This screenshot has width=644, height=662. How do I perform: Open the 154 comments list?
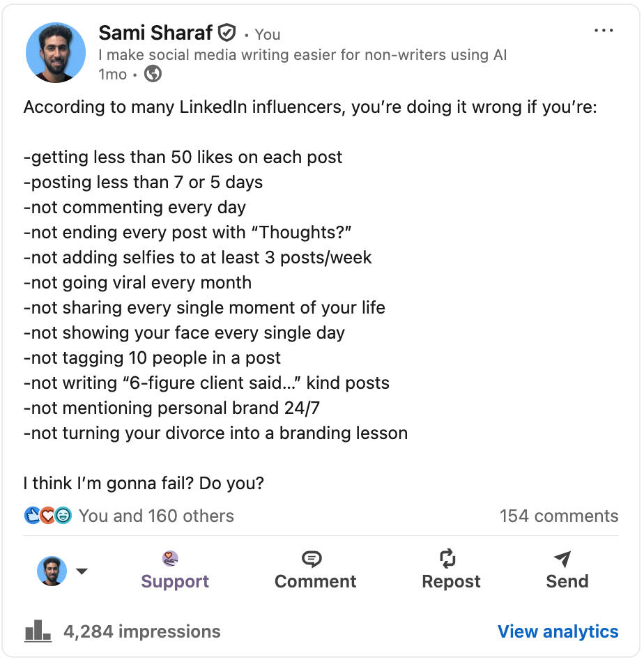[558, 516]
